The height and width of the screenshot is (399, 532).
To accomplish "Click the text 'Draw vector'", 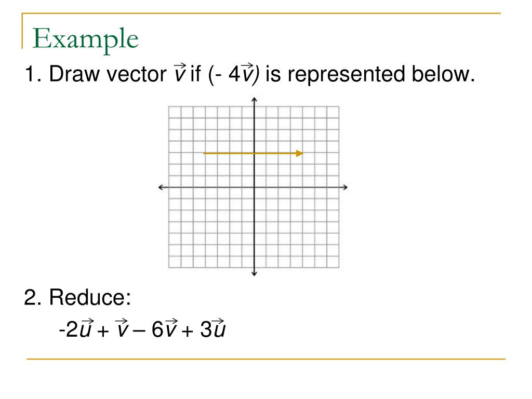I will coord(108,74).
